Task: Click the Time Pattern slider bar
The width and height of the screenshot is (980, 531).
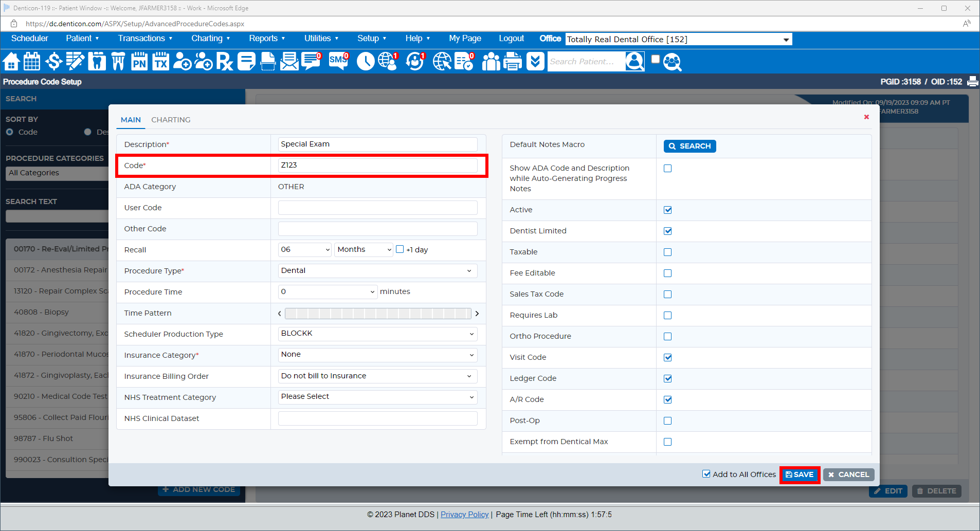Action: [378, 314]
